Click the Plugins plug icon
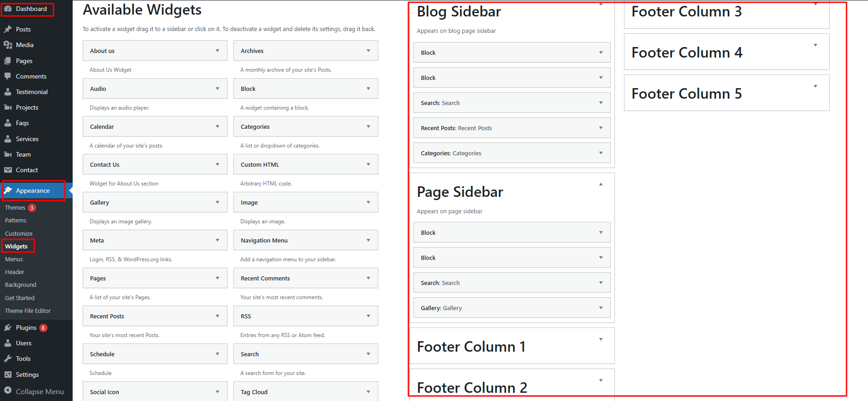This screenshot has width=868, height=401. [x=8, y=327]
